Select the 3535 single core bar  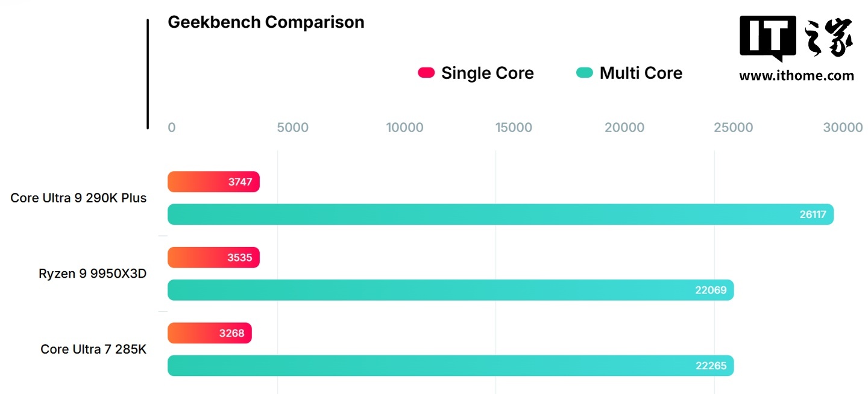(x=213, y=258)
